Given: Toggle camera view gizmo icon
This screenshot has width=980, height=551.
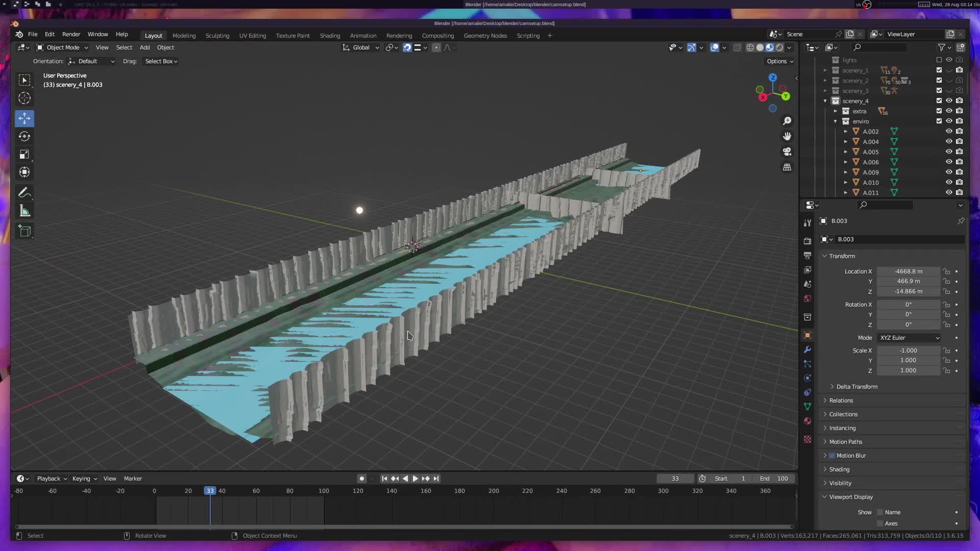Looking at the screenshot, I should (787, 152).
